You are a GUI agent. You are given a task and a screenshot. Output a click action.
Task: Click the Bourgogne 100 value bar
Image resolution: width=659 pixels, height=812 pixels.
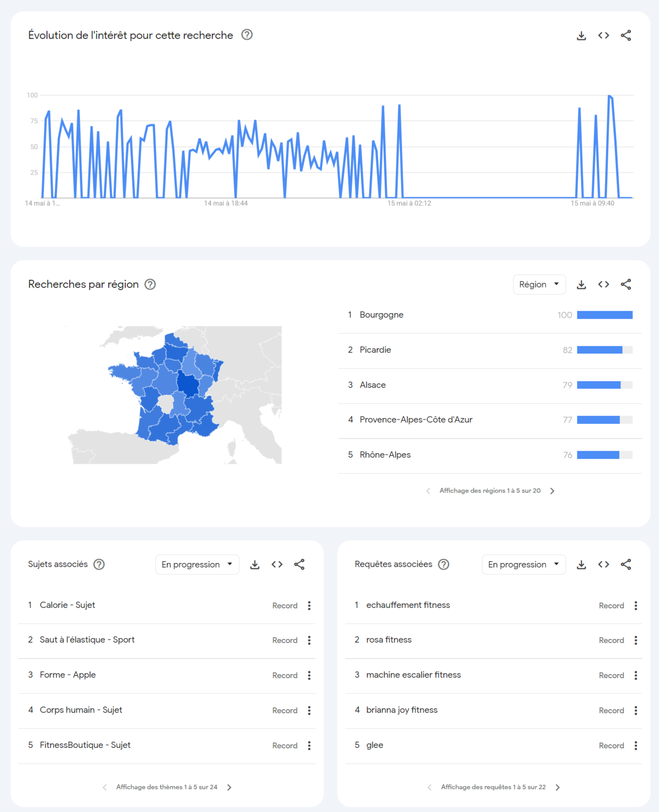[x=604, y=315]
